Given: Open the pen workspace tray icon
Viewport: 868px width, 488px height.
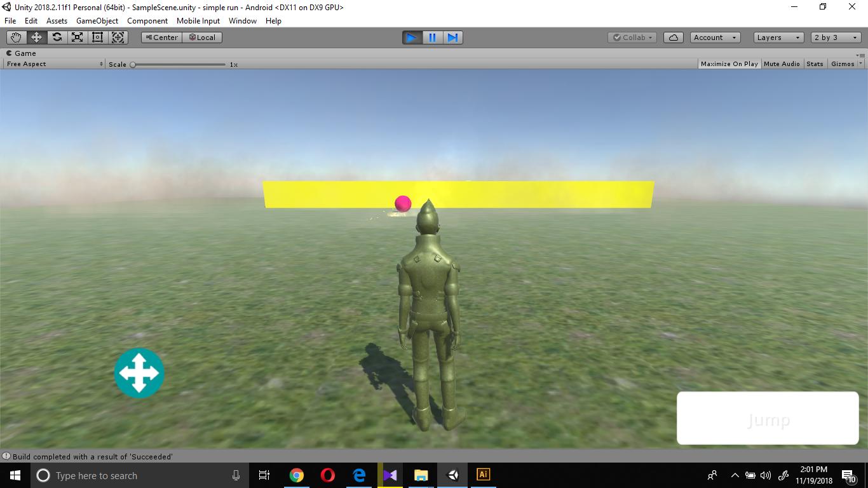Looking at the screenshot, I should [783, 475].
